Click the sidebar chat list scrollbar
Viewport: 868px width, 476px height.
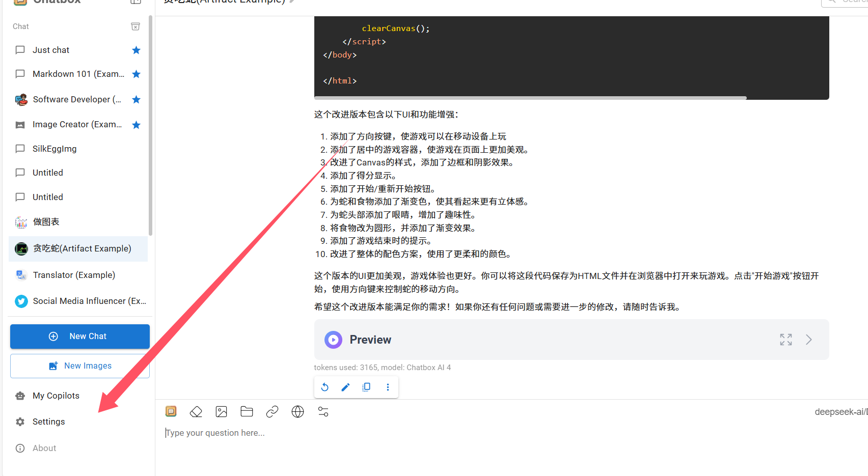[150, 125]
